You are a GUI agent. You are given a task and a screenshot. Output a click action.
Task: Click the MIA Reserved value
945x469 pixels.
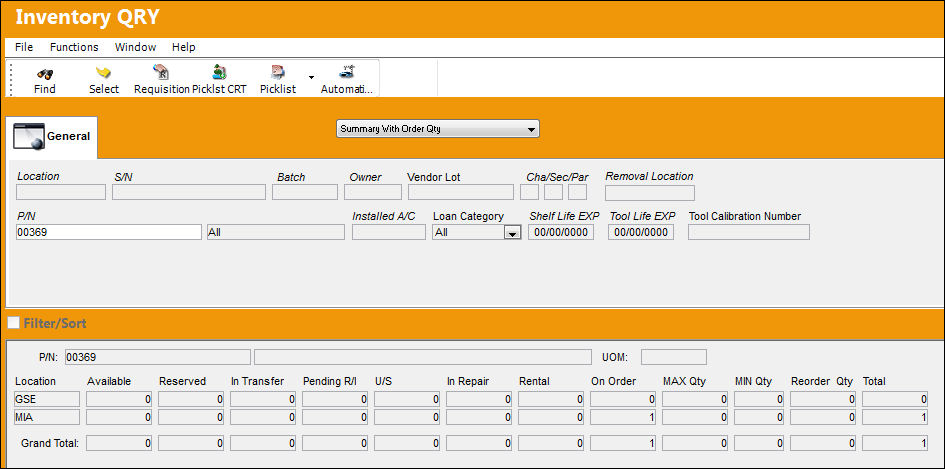(191, 417)
